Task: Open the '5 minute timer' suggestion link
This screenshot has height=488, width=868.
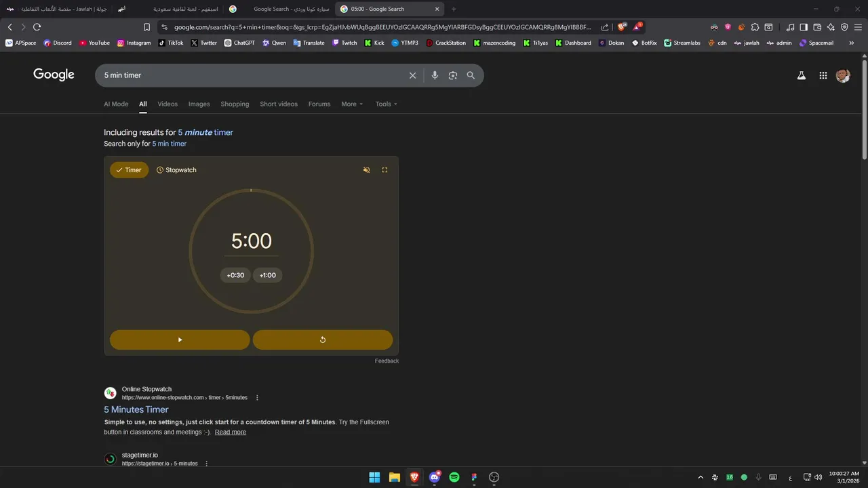Action: [205, 132]
